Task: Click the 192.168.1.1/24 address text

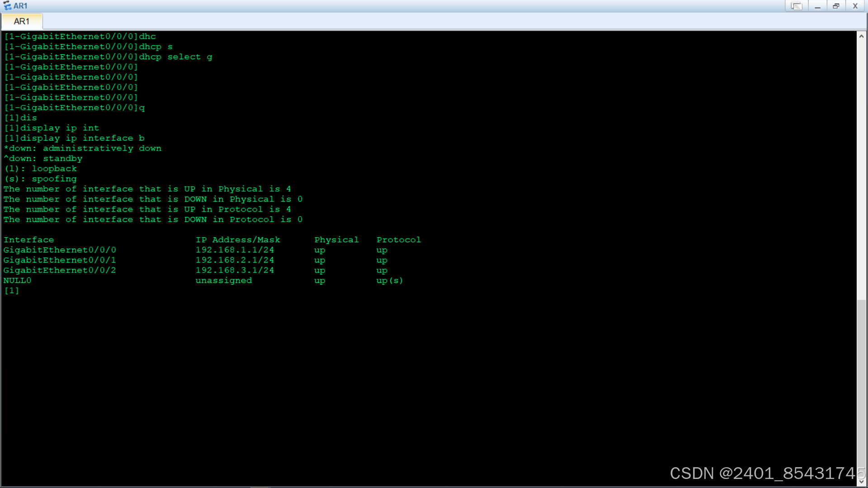Action: 235,250
